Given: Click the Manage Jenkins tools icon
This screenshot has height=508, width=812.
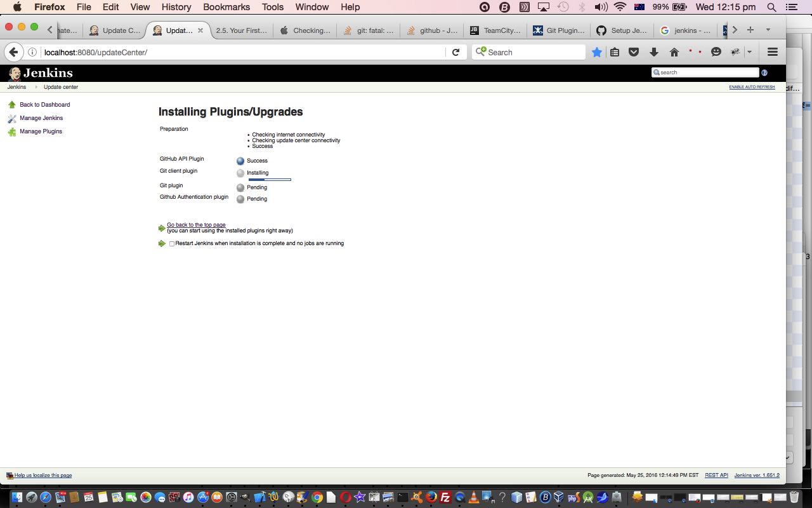Looking at the screenshot, I should 12,118.
